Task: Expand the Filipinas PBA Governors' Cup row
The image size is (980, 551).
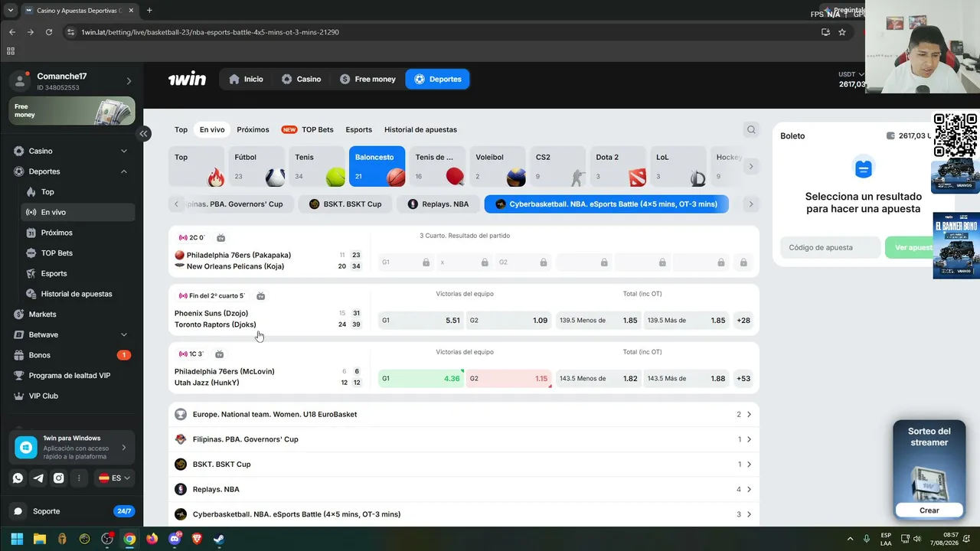Action: point(464,439)
